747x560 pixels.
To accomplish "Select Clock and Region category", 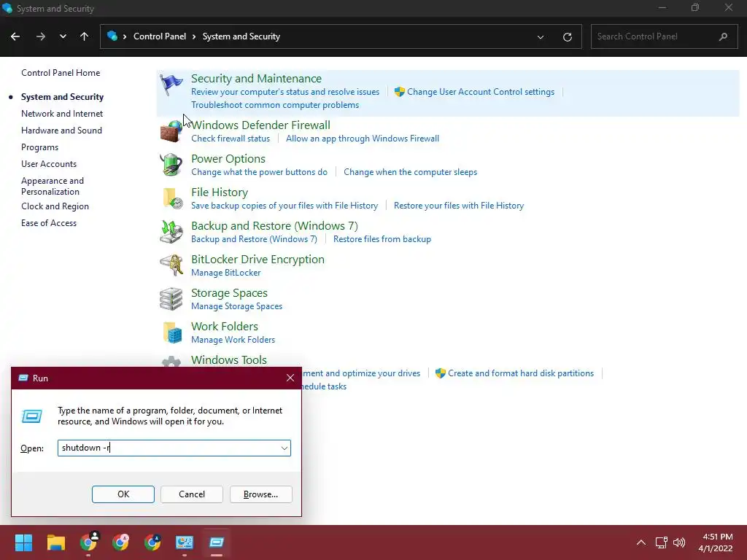I will [x=55, y=206].
